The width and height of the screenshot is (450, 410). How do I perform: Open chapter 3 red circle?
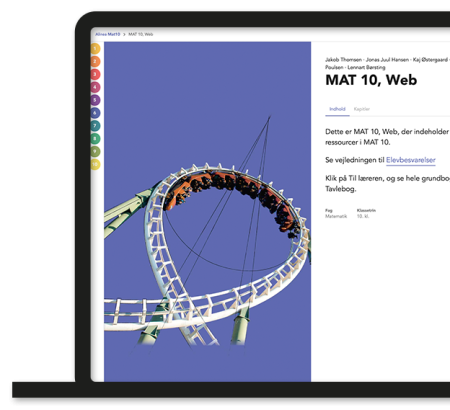click(x=95, y=74)
